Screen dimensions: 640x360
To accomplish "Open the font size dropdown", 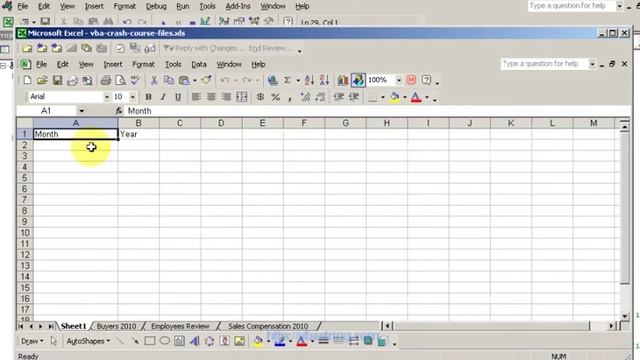I will pyautogui.click(x=133, y=97).
